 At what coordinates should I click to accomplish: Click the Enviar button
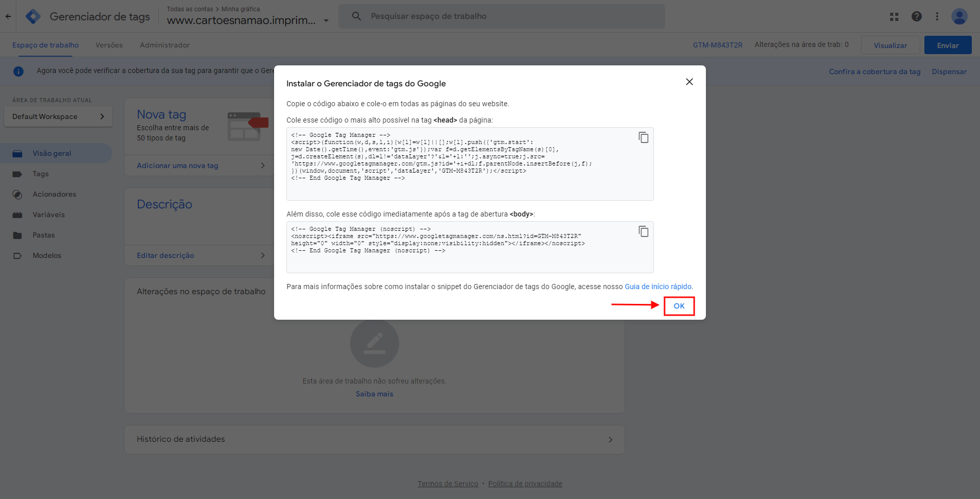tap(948, 45)
